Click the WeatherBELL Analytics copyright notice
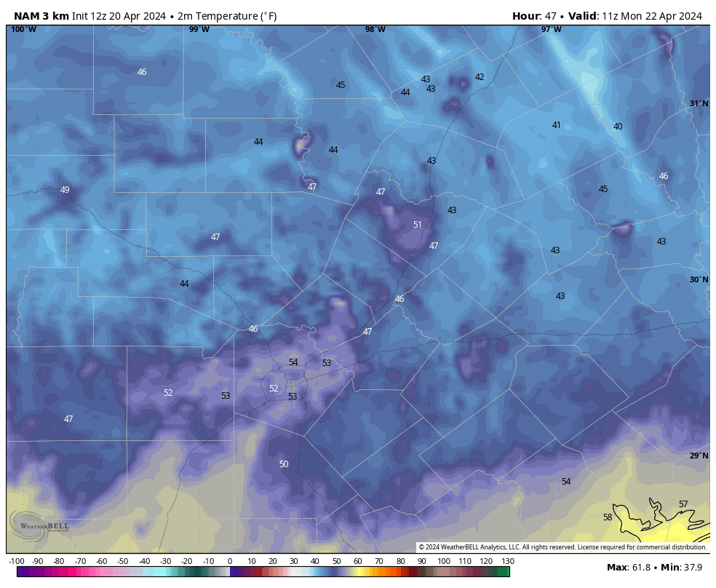The height and width of the screenshot is (588, 716). click(x=562, y=547)
